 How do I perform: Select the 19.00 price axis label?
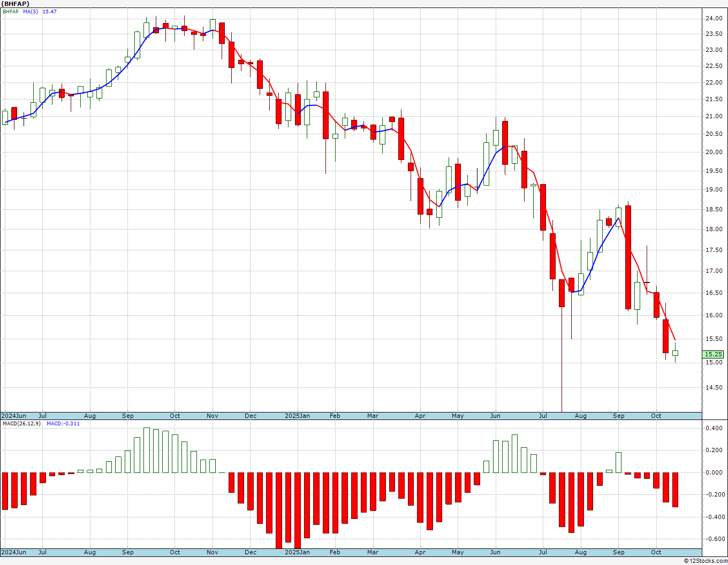tap(714, 189)
